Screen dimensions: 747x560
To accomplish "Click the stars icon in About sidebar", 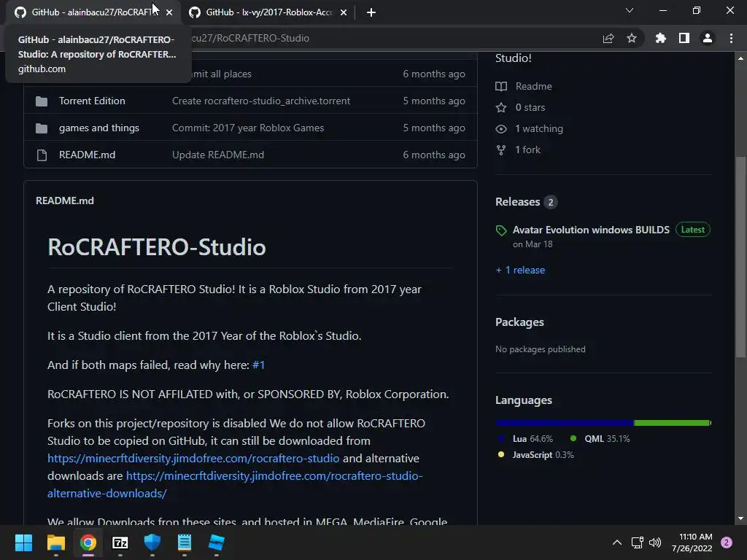I will (501, 108).
